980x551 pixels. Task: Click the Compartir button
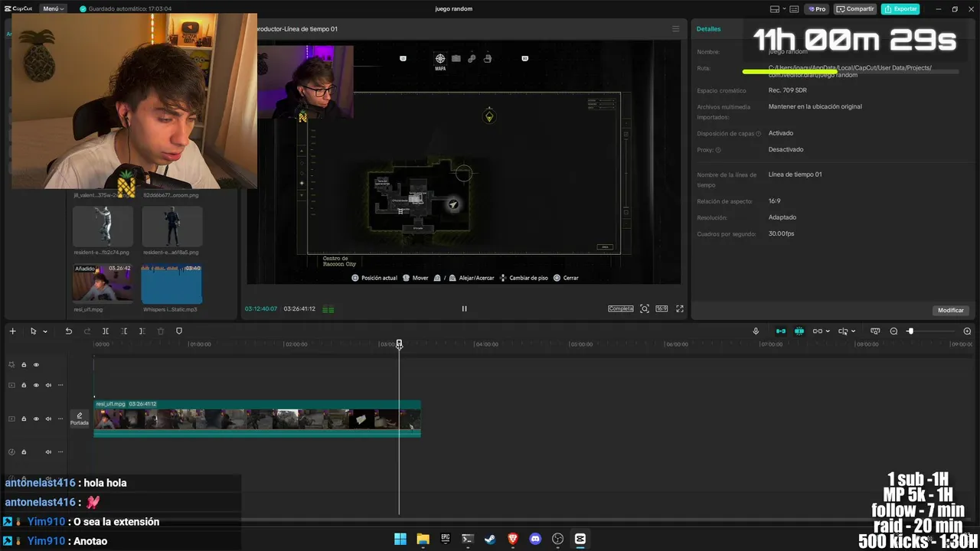tap(855, 9)
